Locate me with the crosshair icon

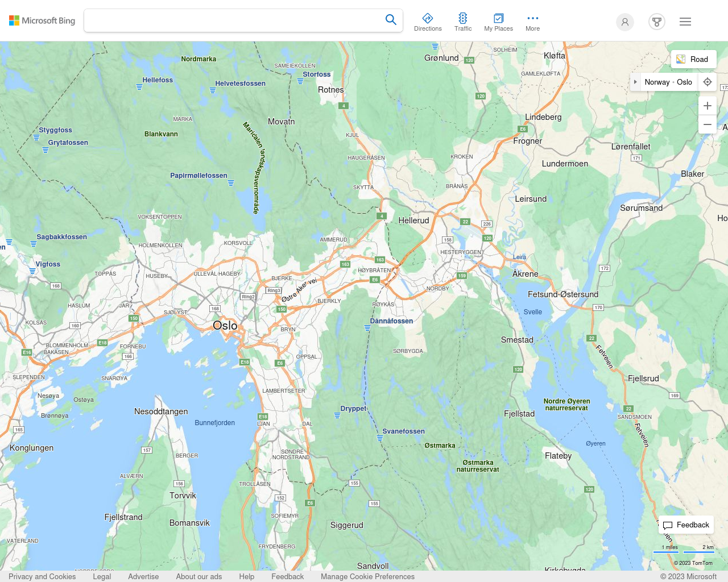pyautogui.click(x=708, y=82)
